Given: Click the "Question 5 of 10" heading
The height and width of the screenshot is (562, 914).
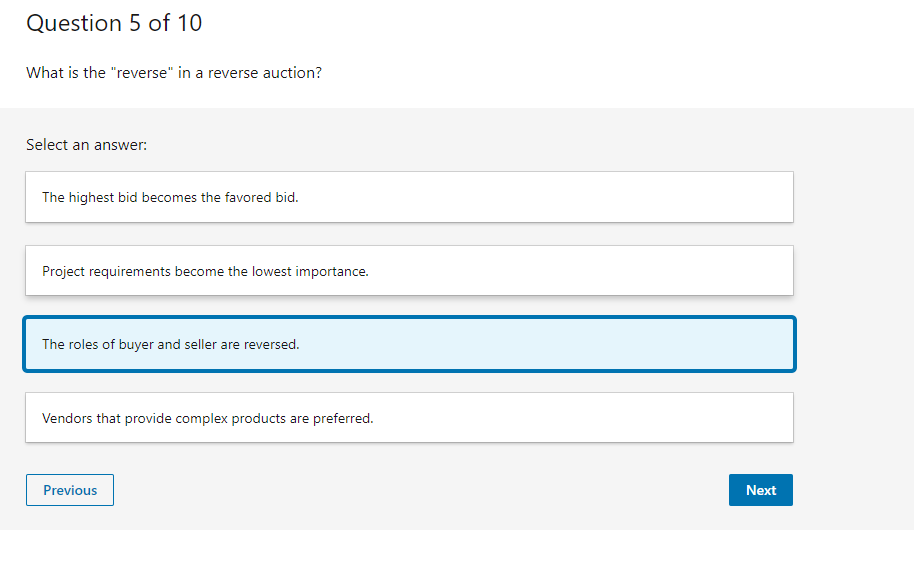Looking at the screenshot, I should coord(114,23).
